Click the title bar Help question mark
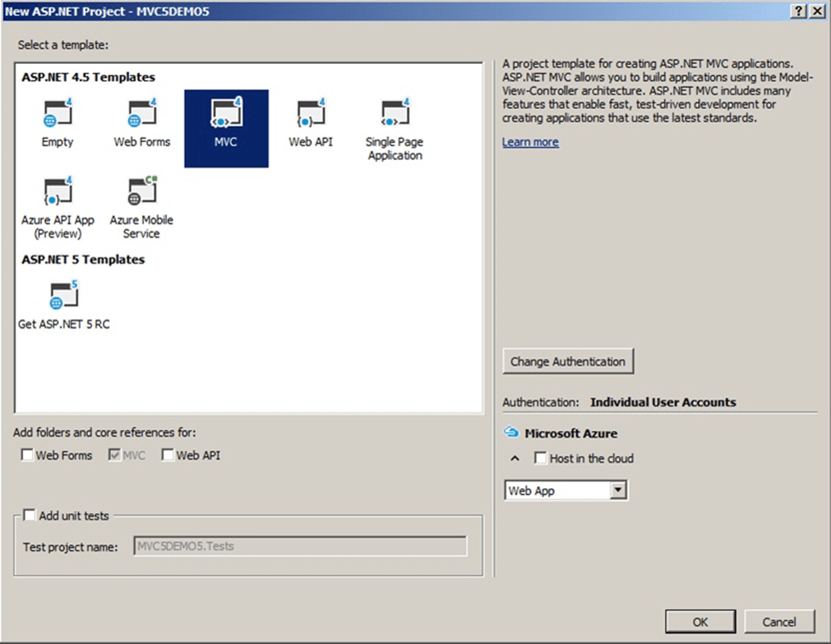 799,10
